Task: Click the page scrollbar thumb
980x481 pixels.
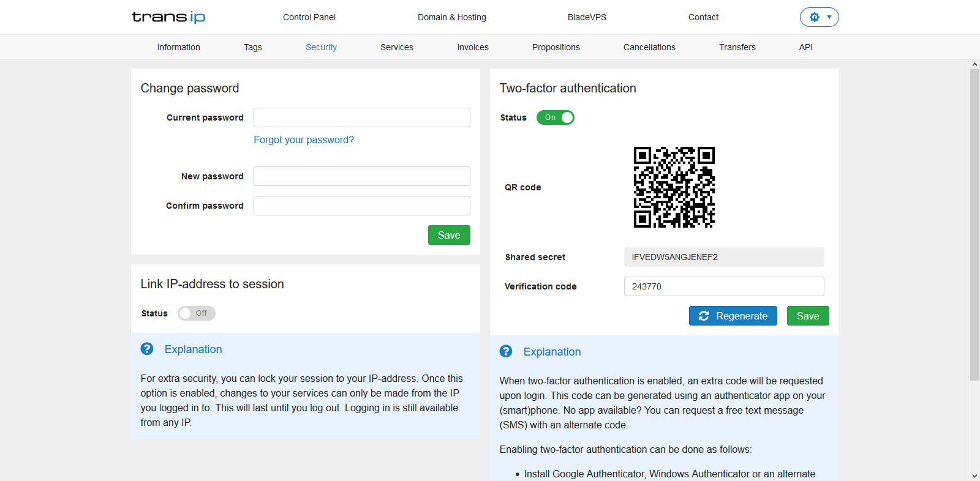Action: 974,225
